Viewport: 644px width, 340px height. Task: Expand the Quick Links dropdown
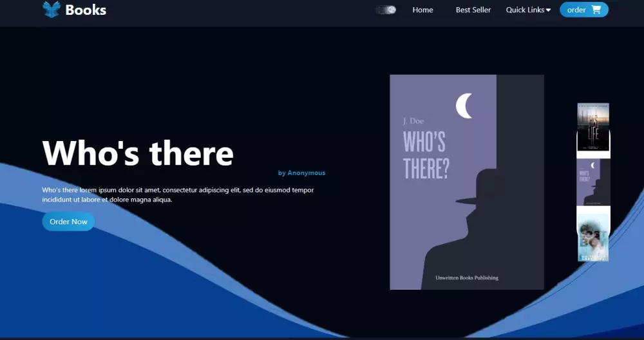[528, 10]
